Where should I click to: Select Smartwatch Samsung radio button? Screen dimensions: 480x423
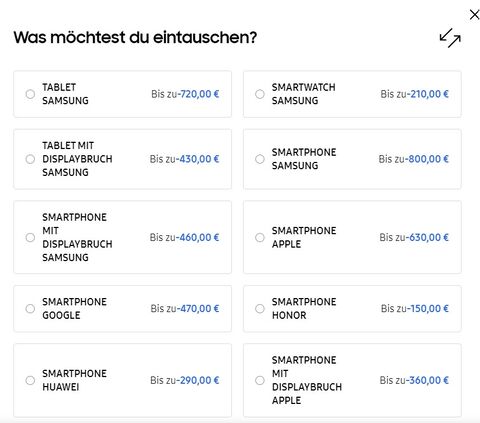[x=260, y=94]
